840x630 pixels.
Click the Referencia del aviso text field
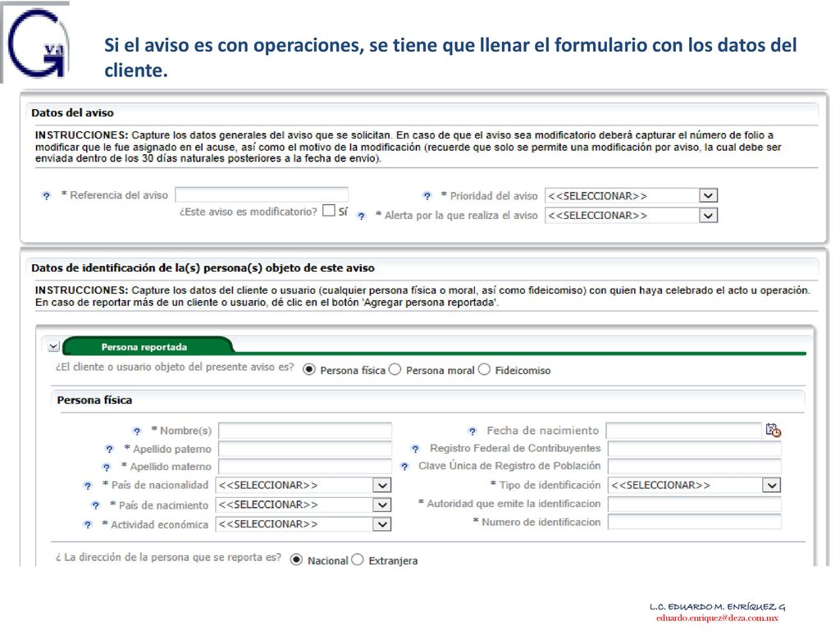262,194
